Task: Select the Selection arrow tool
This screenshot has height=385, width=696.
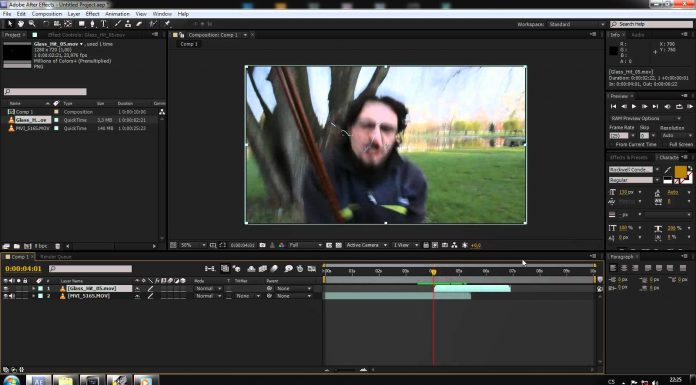Action: (10, 24)
